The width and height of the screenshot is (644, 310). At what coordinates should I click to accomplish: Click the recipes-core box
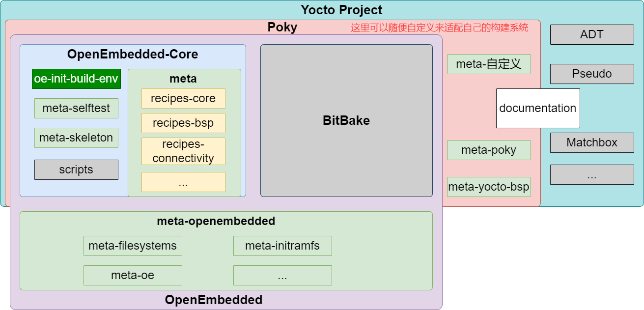183,98
